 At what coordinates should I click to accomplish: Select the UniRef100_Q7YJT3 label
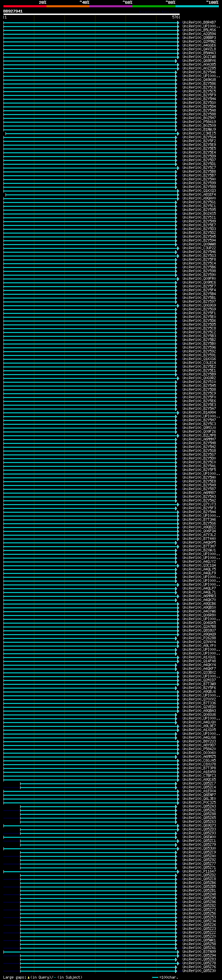click(x=199, y=504)
